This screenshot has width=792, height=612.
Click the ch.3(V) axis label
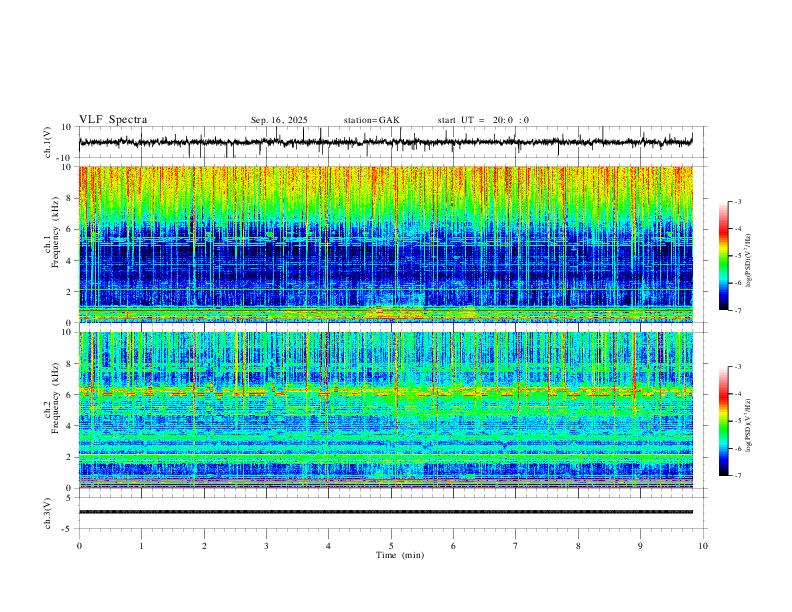point(48,513)
